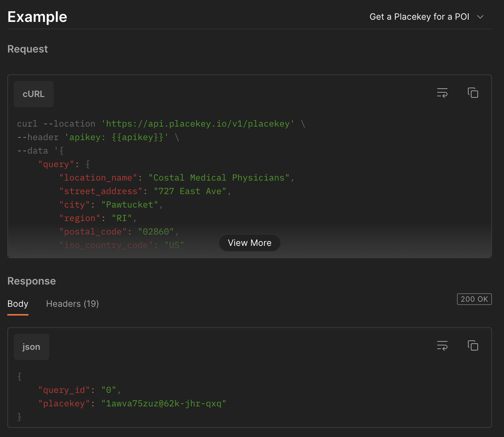
Task: Toggle word wrap in the json response block
Action: click(442, 345)
